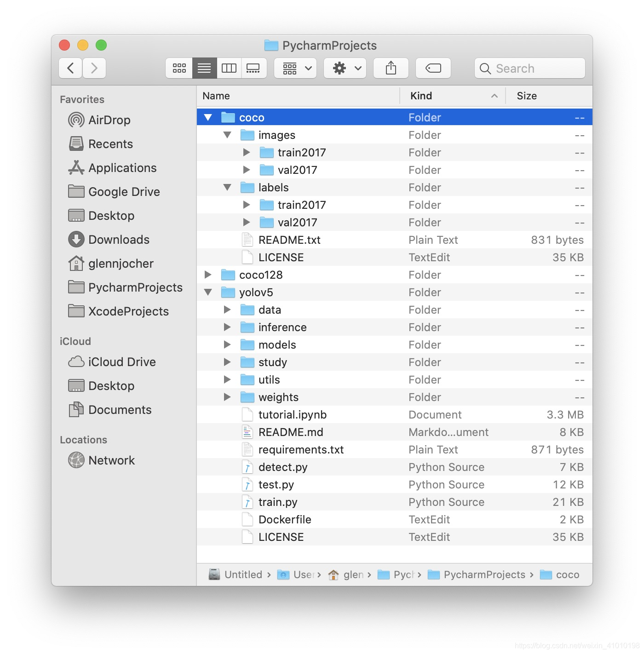Collapse the yolov5 folder

tap(208, 293)
